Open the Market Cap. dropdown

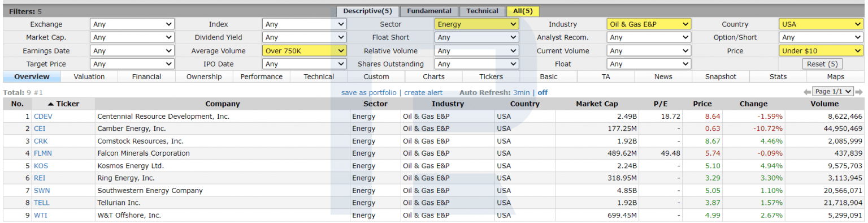pos(132,37)
